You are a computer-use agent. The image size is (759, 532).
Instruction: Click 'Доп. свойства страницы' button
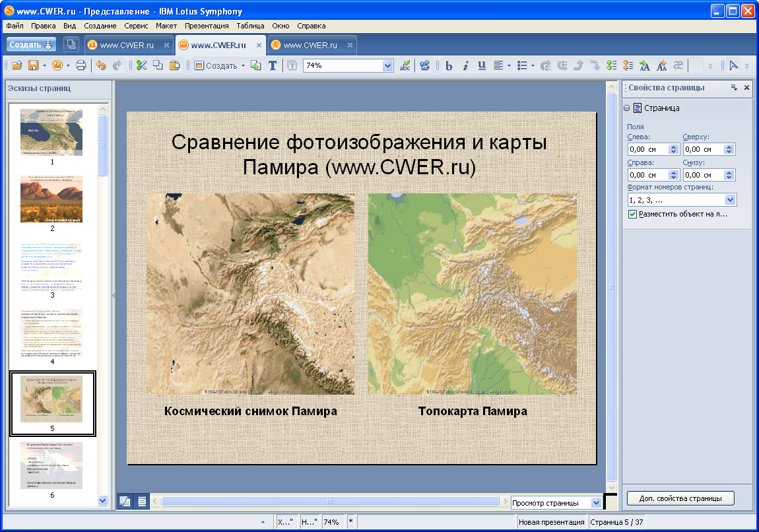(680, 498)
